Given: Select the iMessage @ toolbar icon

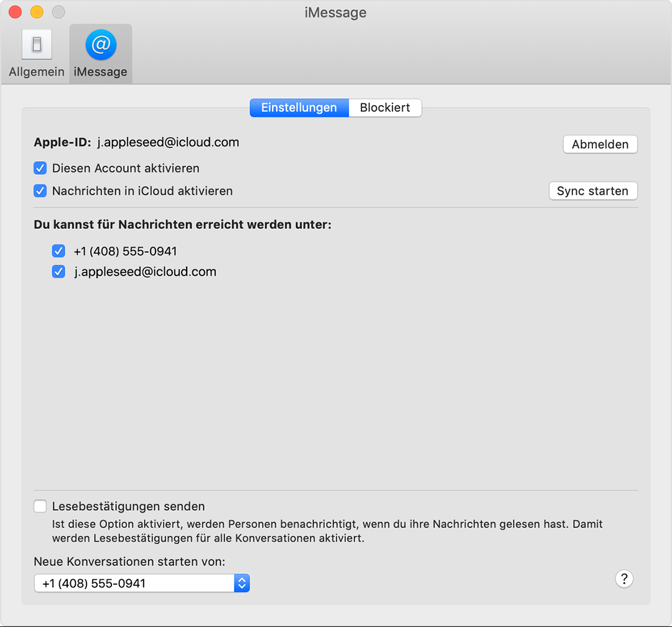Looking at the screenshot, I should 101,53.
